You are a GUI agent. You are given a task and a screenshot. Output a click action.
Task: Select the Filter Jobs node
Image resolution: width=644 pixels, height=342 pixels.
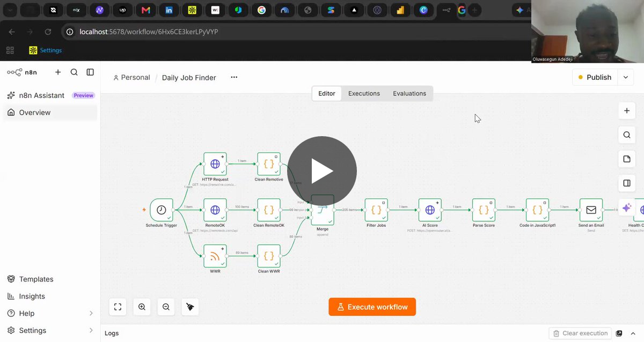point(376,210)
